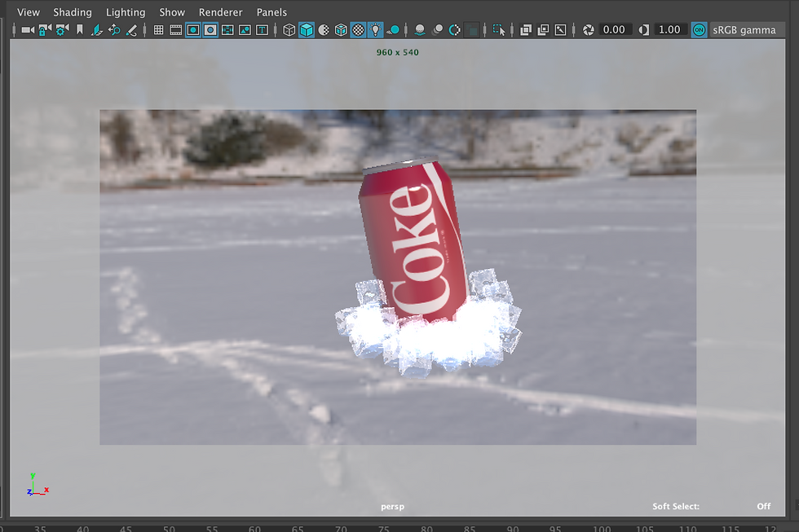Toggle Multisample Anti-aliasing icon
This screenshot has width=799, height=532.
[x=455, y=30]
